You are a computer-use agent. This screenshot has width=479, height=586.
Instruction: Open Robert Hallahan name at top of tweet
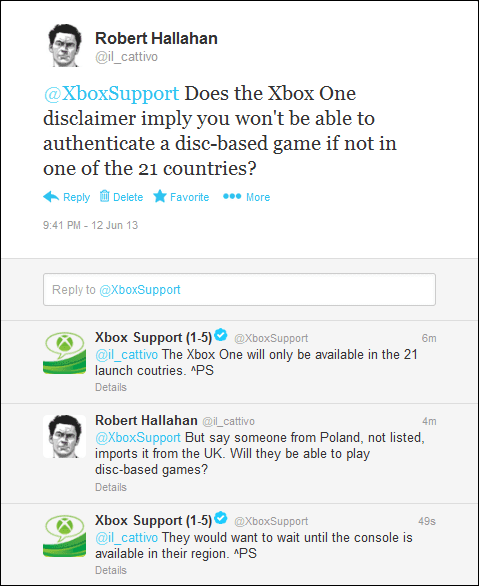(156, 38)
